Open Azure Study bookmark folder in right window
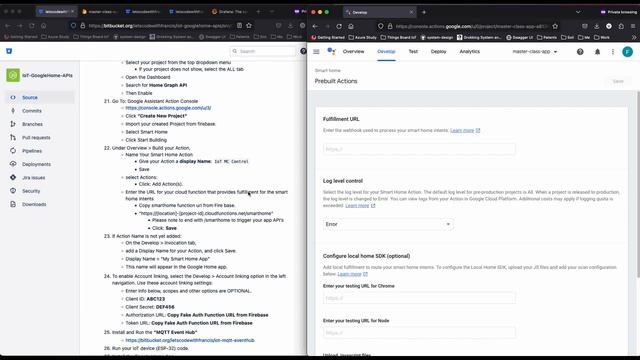The image size is (640, 360). click(x=362, y=37)
